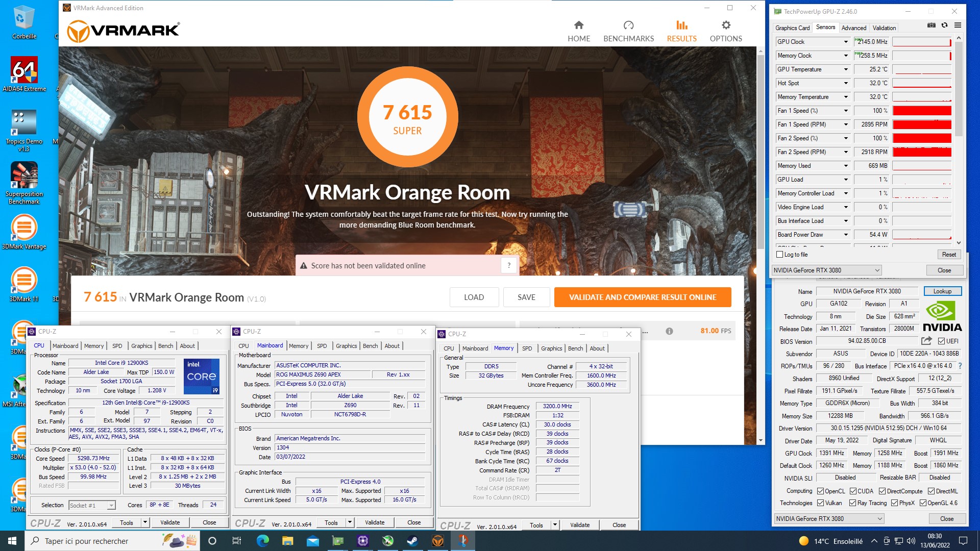Expand the Hot Spot sensor dropdown
The width and height of the screenshot is (980, 551).
click(845, 83)
